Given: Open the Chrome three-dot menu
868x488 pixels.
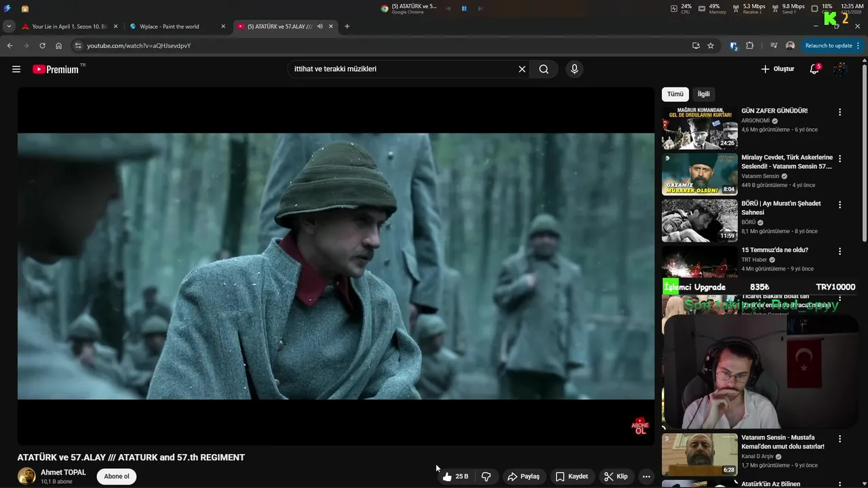Looking at the screenshot, I should pos(859,45).
